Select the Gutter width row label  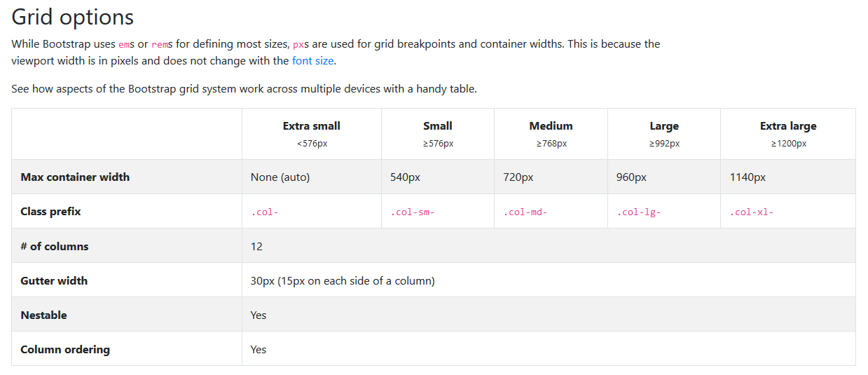pyautogui.click(x=54, y=281)
